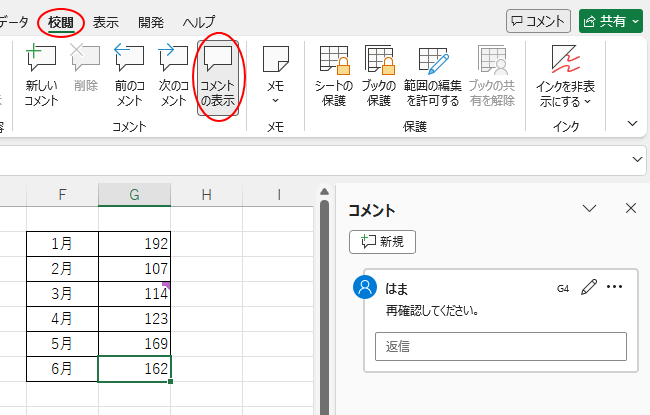The width and height of the screenshot is (650, 415).
Task: Edit the comment with pencil icon
Action: point(589,287)
